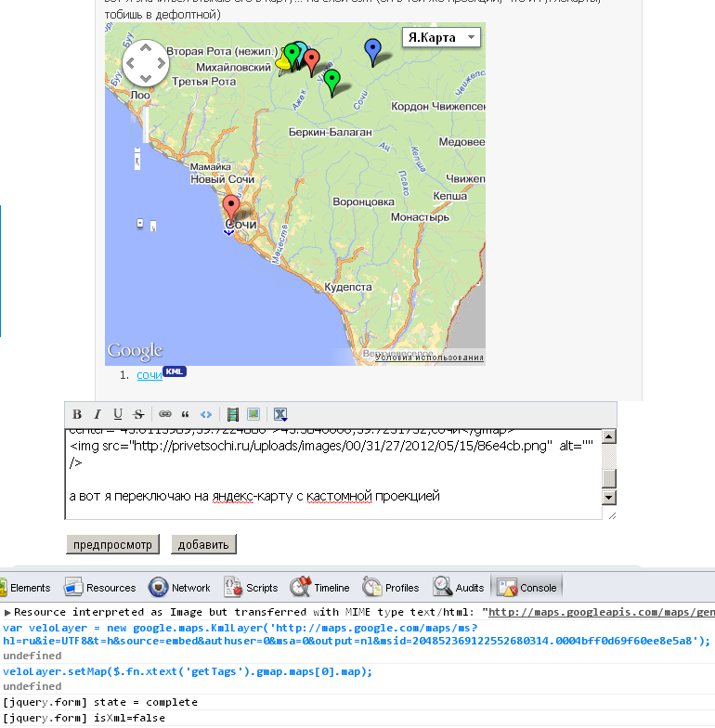This screenshot has height=728, width=715.
Task: Click the strikethrough formatting icon
Action: point(138,414)
